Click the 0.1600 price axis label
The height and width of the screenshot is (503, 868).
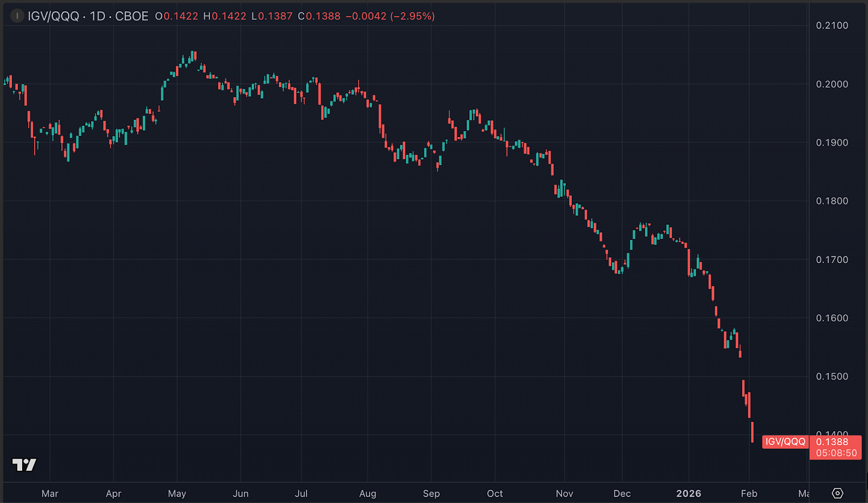pyautogui.click(x=832, y=318)
